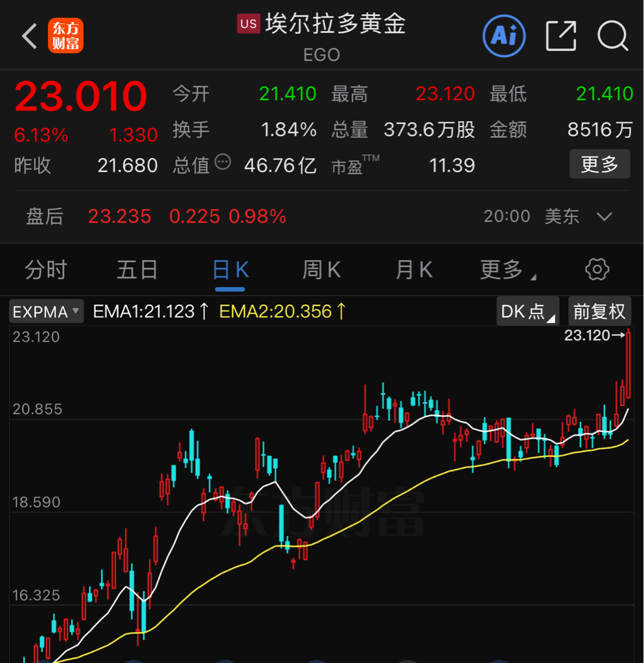Switch to 五日 chart tab

(137, 270)
